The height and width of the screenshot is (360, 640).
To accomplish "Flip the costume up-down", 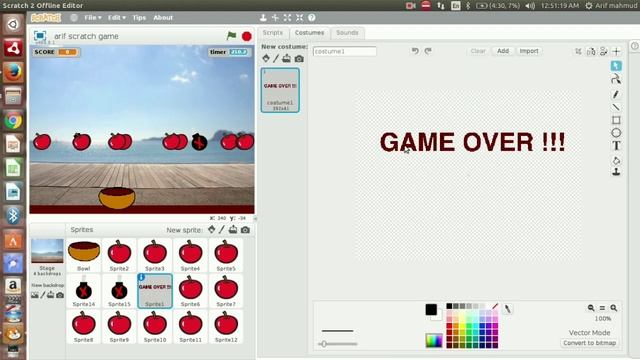I will (x=603, y=51).
